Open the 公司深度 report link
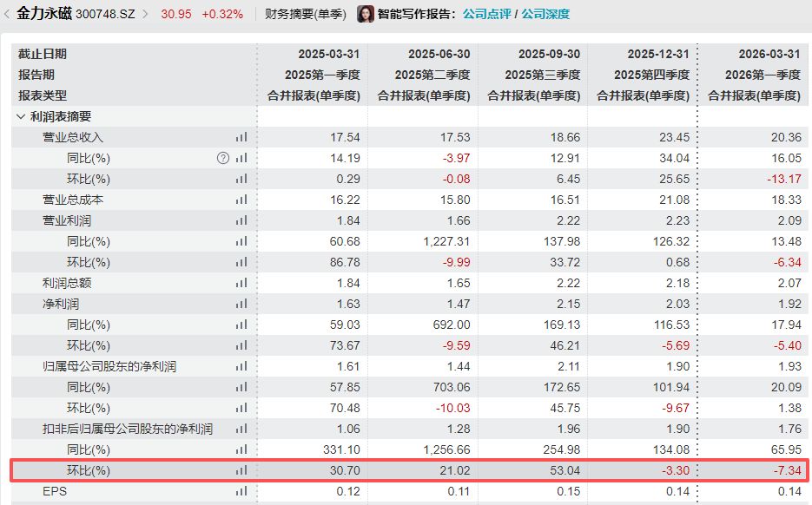 (545, 14)
